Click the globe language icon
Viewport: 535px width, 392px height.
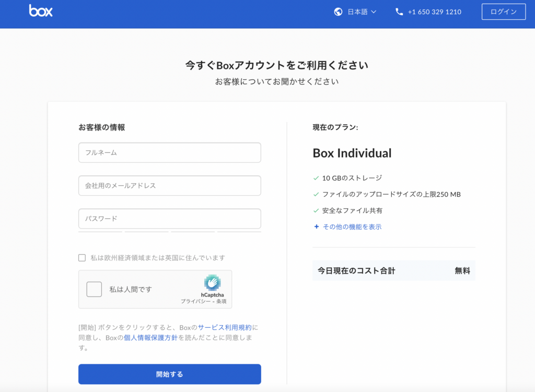pos(338,12)
